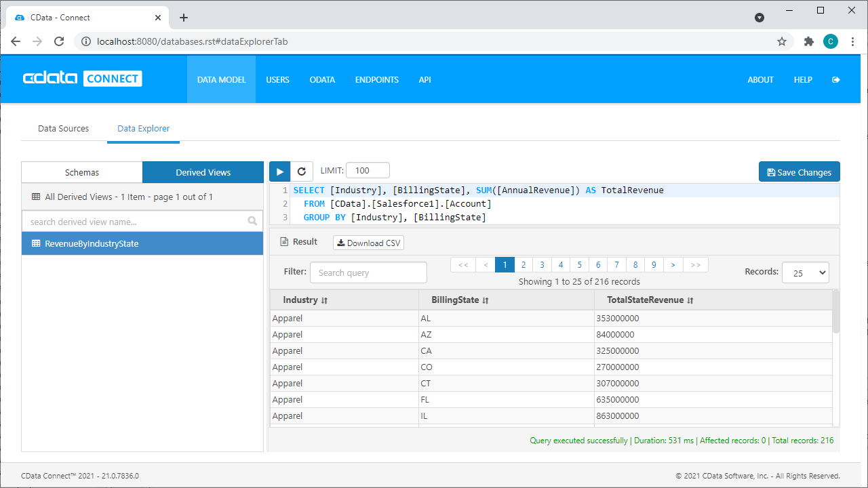Open the Records per page dropdown

pyautogui.click(x=805, y=272)
